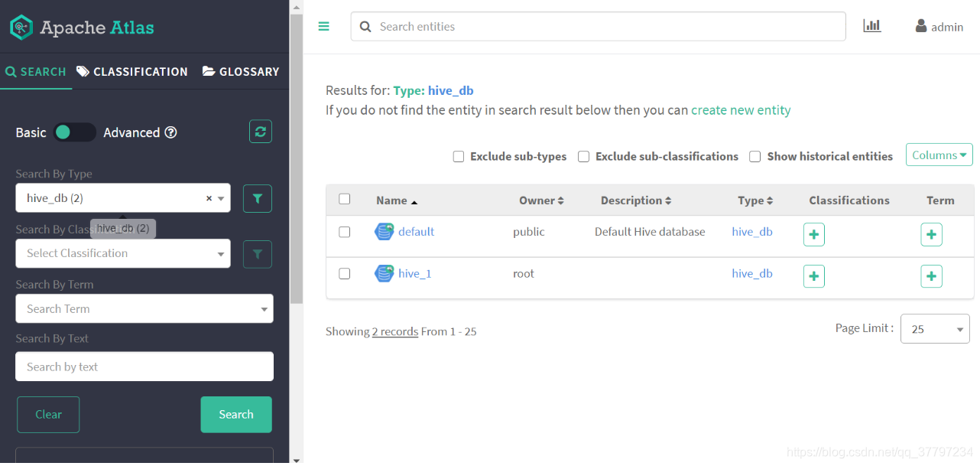Viewport: 980px width, 466px height.
Task: Clear the hive_db type selection x
Action: [x=209, y=198]
